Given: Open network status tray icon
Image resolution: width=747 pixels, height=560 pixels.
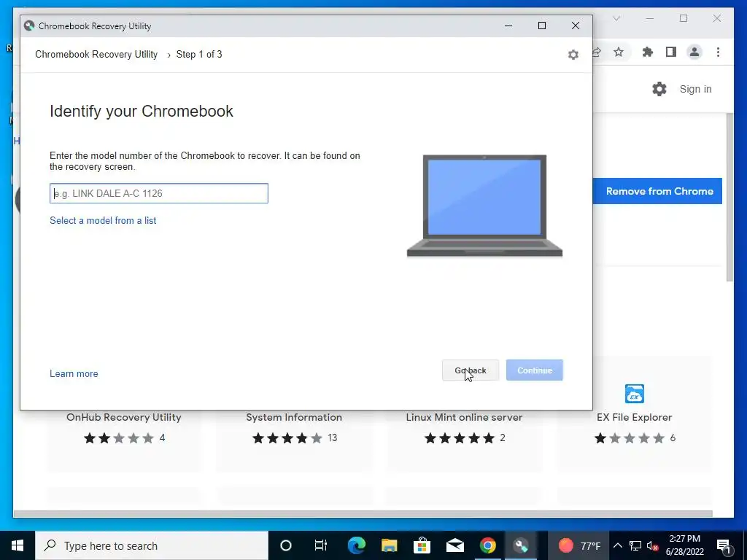Looking at the screenshot, I should pos(635,545).
